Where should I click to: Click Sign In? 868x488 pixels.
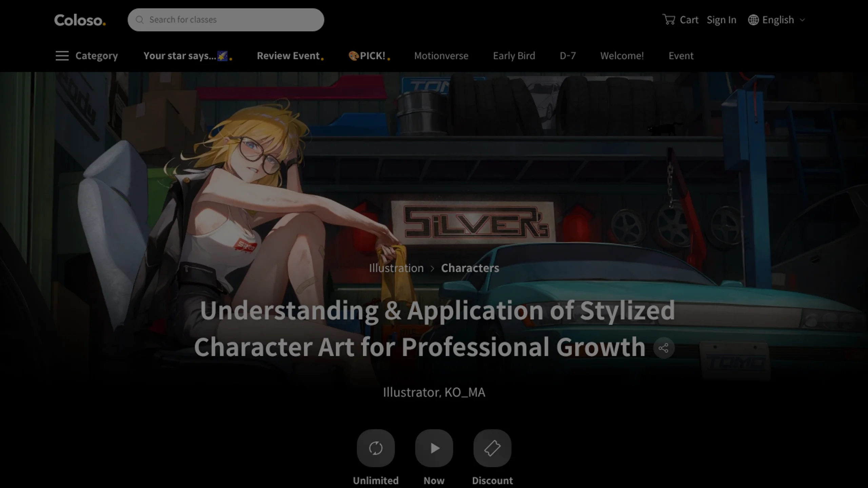click(x=722, y=20)
